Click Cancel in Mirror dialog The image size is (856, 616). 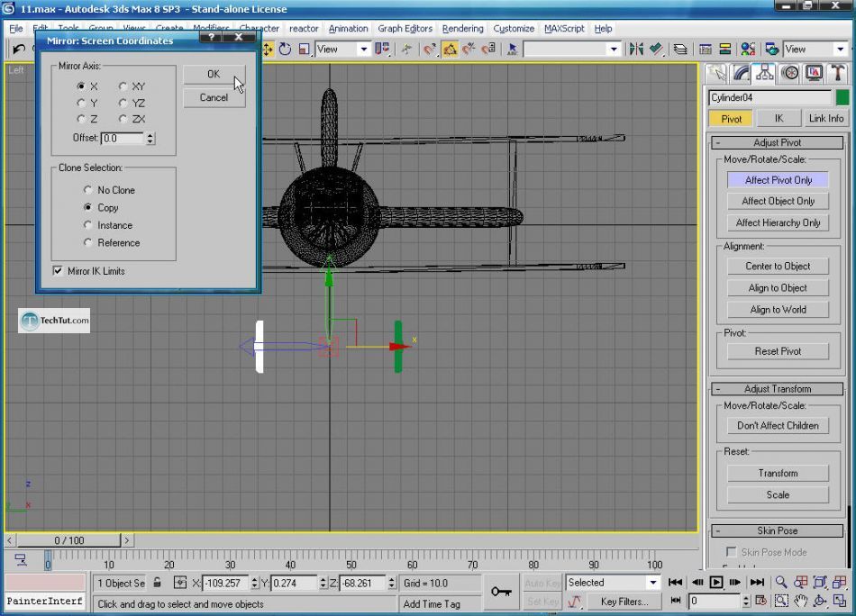tap(214, 97)
